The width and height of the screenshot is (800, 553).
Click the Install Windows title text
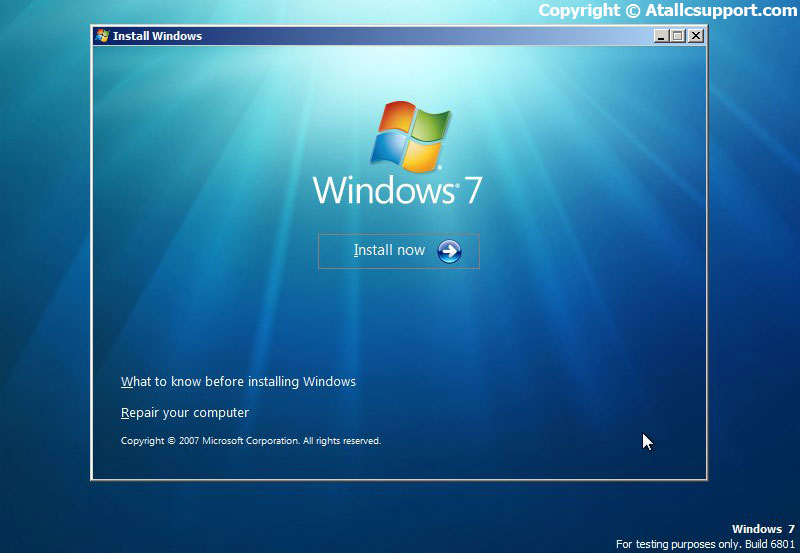click(157, 36)
